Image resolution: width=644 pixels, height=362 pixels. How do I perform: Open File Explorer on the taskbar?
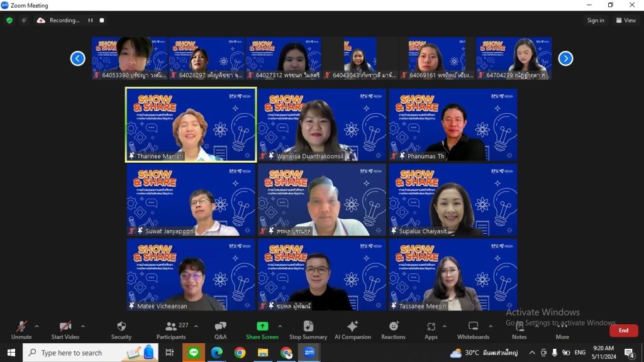tap(263, 353)
